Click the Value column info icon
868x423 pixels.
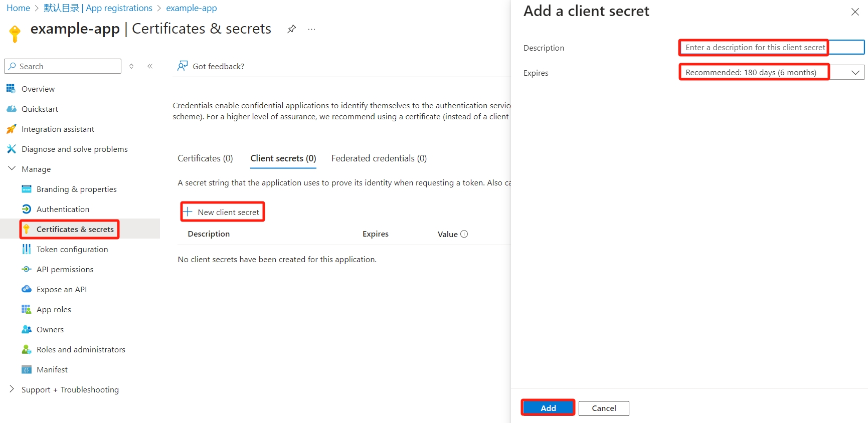pyautogui.click(x=464, y=234)
